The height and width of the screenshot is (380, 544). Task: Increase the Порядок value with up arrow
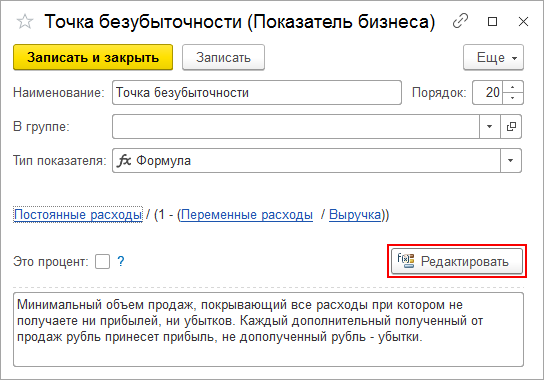point(512,87)
